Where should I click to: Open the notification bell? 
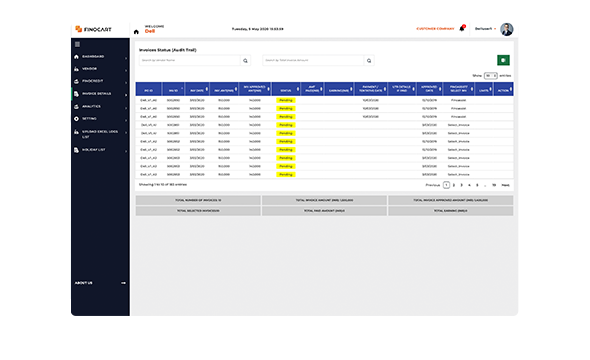click(x=462, y=29)
